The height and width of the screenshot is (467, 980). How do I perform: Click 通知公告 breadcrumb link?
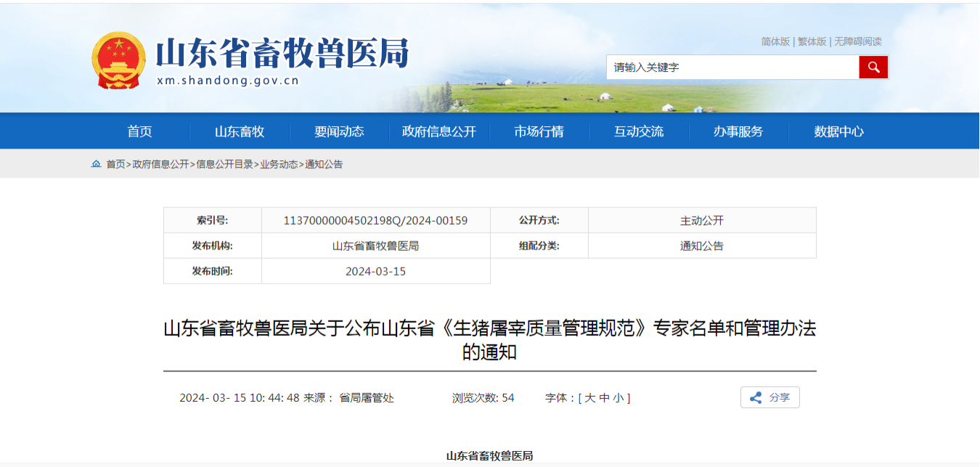coord(324,165)
